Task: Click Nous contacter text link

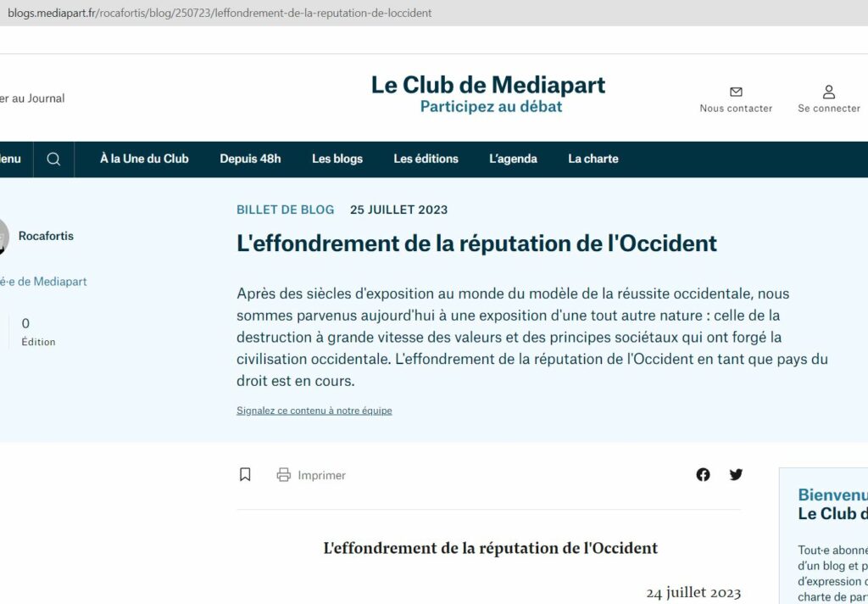Action: click(736, 109)
